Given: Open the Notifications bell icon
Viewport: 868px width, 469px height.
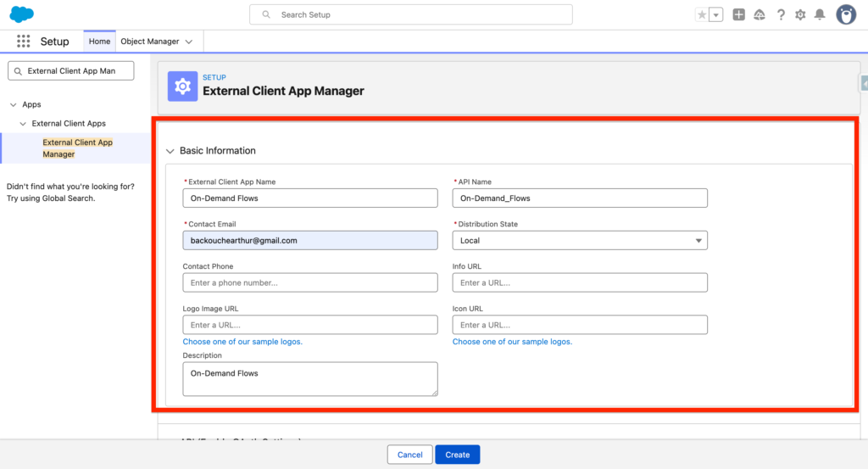Looking at the screenshot, I should coord(820,14).
